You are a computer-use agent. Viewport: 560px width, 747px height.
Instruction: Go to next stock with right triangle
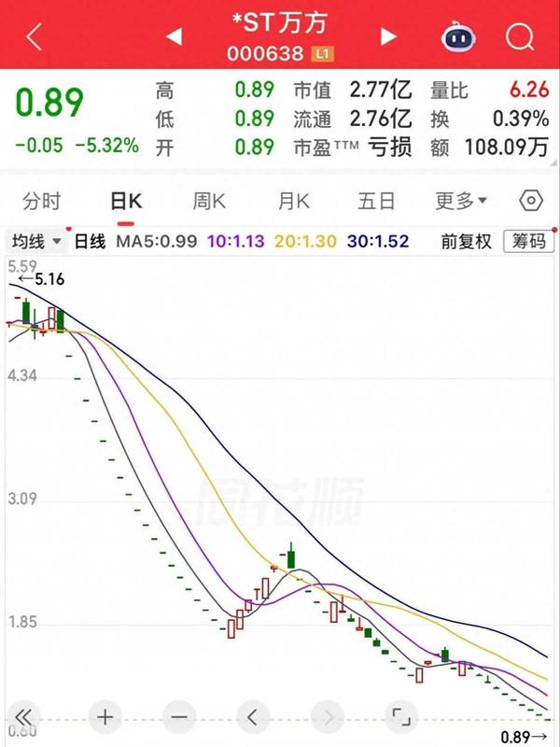coord(388,36)
